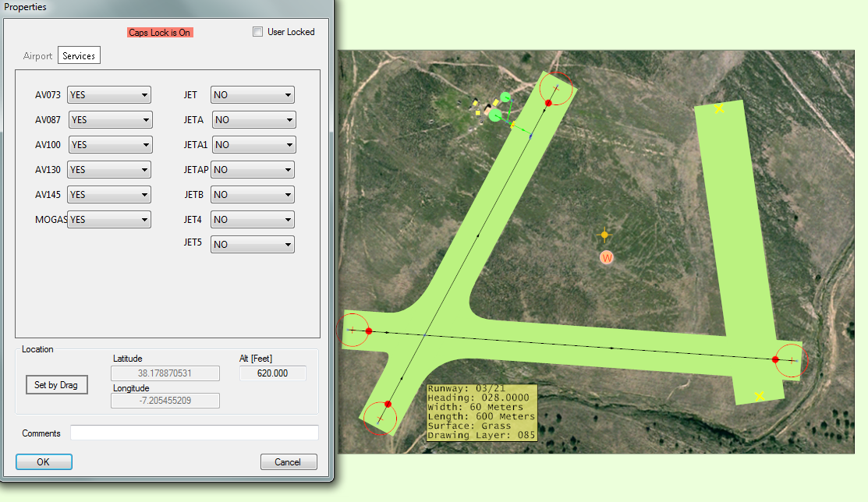Cancel the Properties dialog
The image size is (868, 502).
point(289,462)
